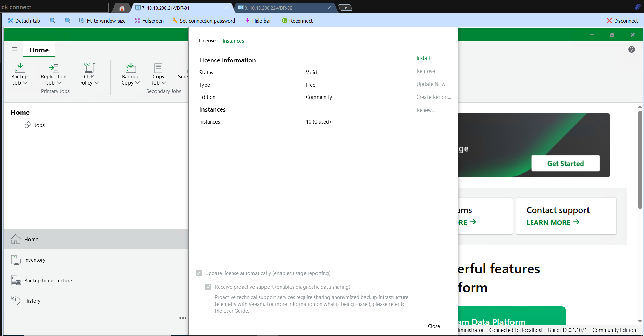This screenshot has width=644, height=336.
Task: Click the Community edition value
Action: 319,97
